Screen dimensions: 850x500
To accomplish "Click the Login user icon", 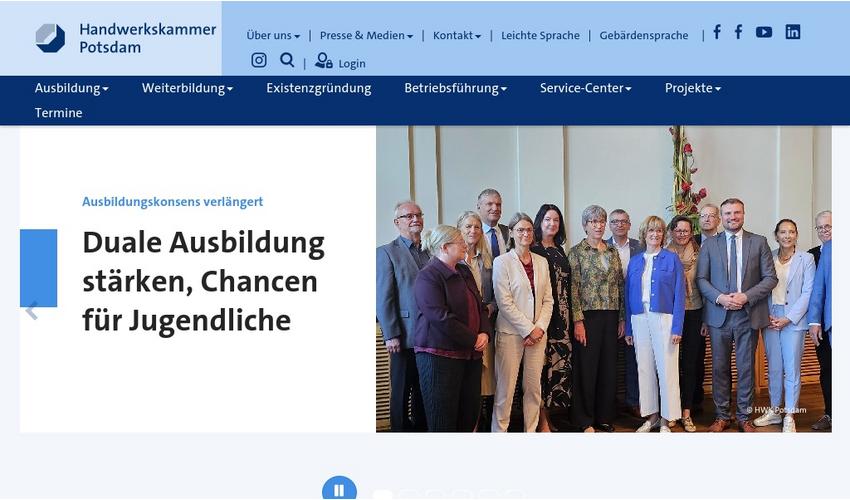I will pyautogui.click(x=324, y=60).
